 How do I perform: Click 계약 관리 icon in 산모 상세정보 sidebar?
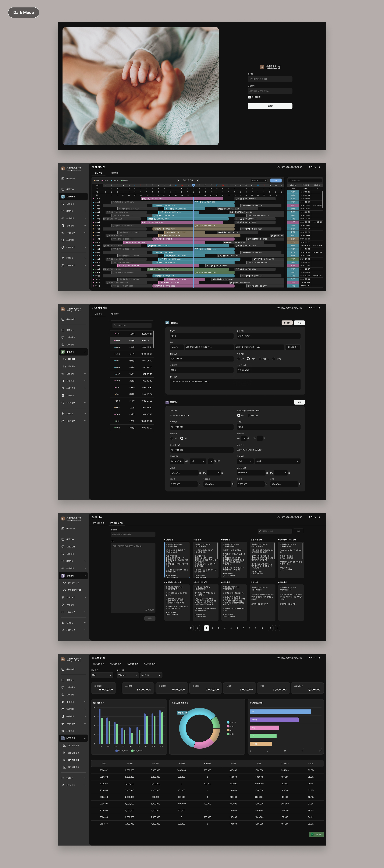[63, 352]
